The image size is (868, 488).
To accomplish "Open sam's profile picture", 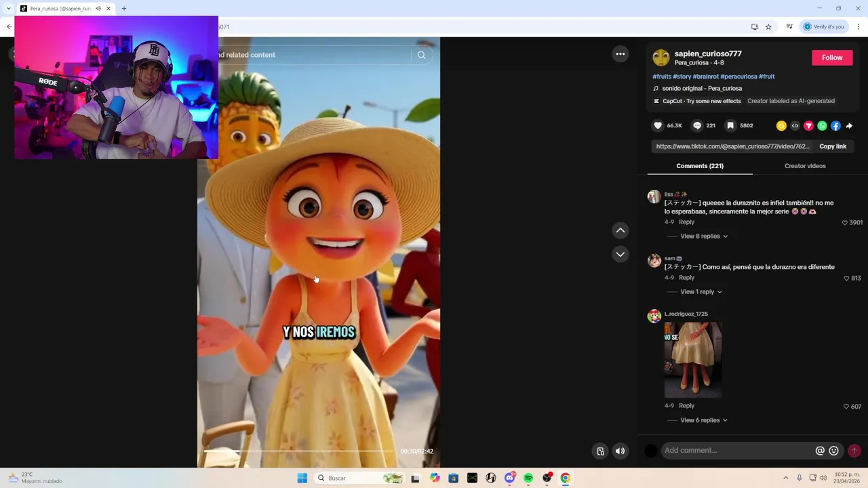I will [x=654, y=260].
